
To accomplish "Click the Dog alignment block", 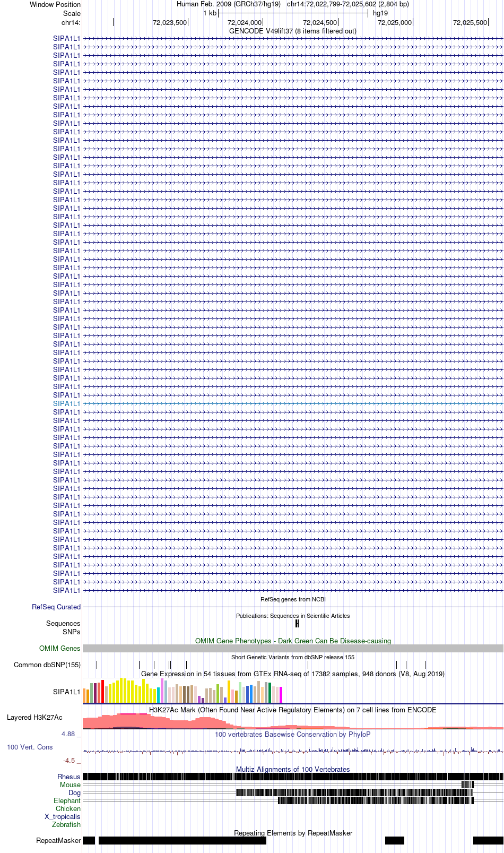I will click(354, 792).
